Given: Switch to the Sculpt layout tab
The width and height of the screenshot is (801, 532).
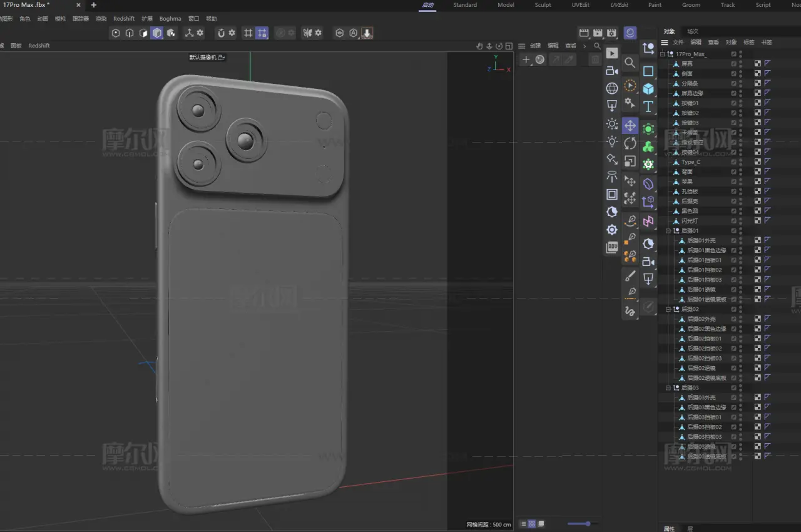Looking at the screenshot, I should (543, 5).
